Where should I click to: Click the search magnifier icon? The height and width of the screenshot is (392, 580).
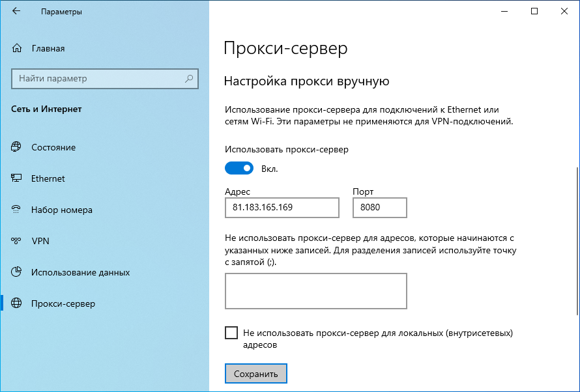pos(189,78)
